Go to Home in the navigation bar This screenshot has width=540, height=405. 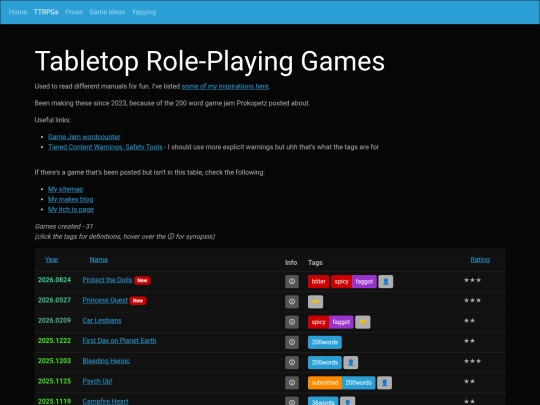point(18,12)
